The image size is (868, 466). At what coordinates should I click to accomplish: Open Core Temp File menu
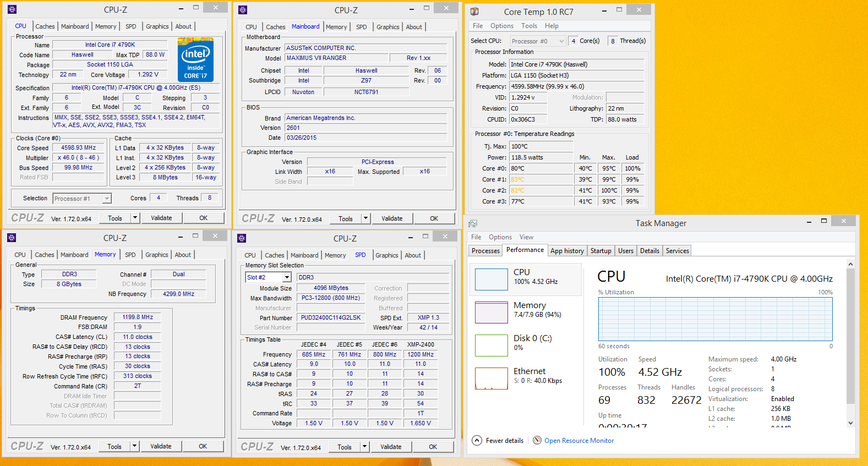point(478,26)
